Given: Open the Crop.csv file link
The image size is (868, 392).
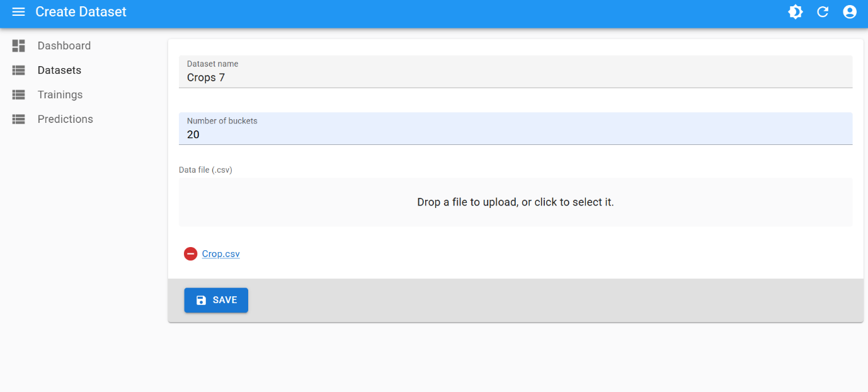Looking at the screenshot, I should click(220, 253).
